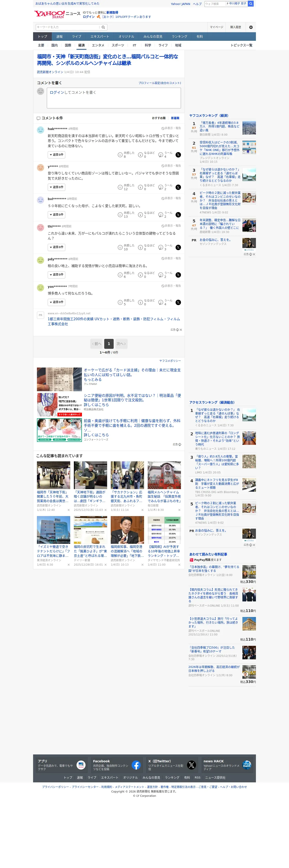289x868 pixels.
Task: Hide bvl******** comment via 非表示・報告
Action: coord(171,198)
